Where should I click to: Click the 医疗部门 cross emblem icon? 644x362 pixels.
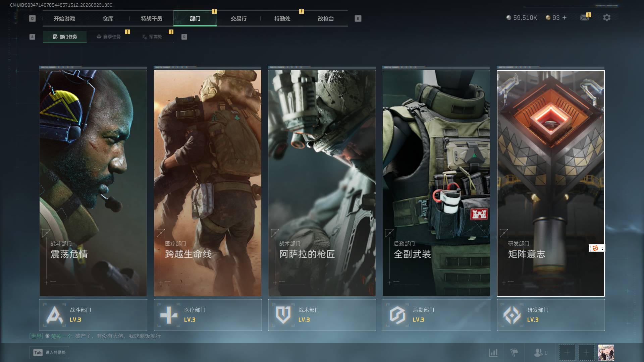pos(169,315)
